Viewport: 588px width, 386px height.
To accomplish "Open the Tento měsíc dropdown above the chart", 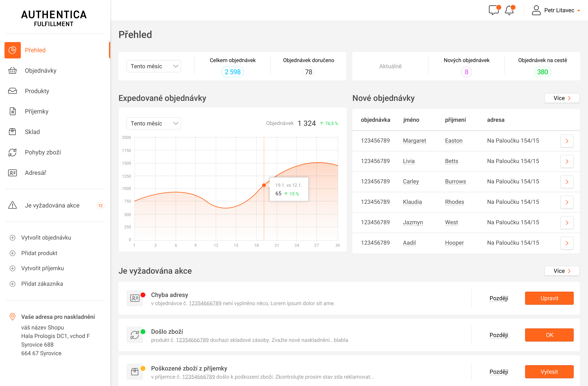I will click(x=154, y=123).
